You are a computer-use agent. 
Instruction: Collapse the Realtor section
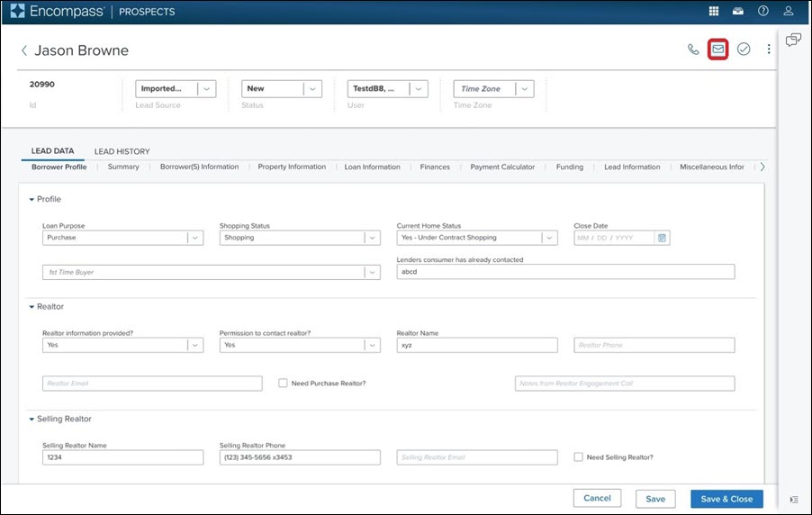[x=32, y=307]
